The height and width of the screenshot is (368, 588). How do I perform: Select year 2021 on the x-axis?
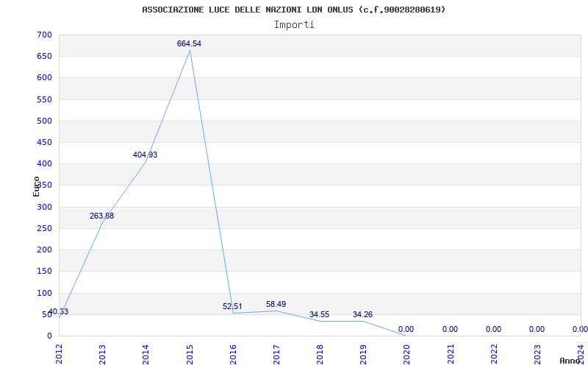(451, 354)
